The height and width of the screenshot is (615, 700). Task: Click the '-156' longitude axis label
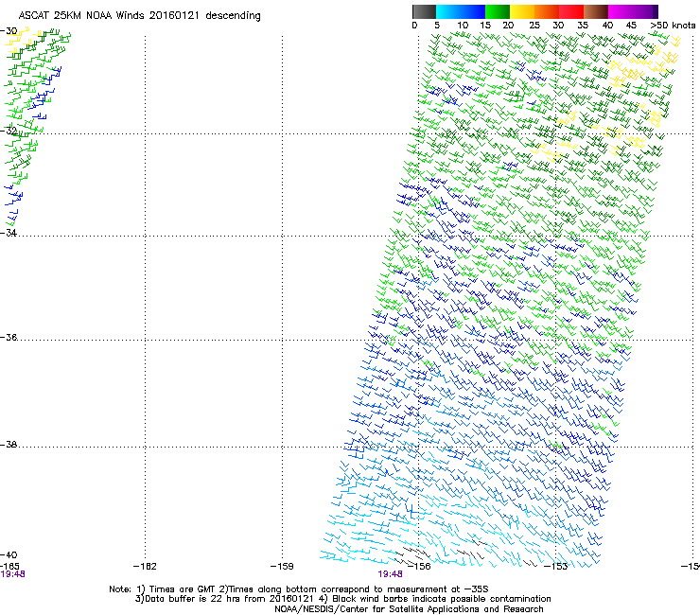pos(419,567)
